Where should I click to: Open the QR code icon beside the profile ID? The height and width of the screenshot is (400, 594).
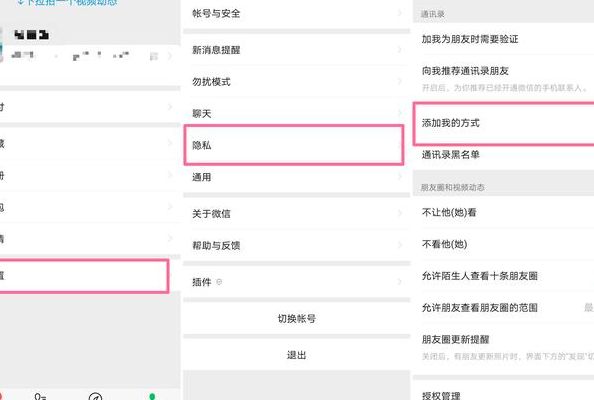153,56
